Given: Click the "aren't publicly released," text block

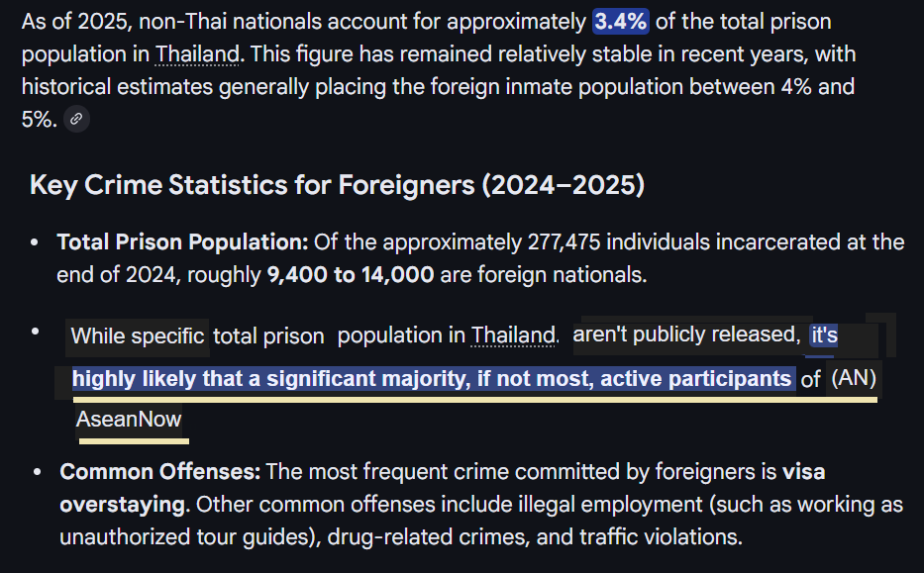Looking at the screenshot, I should click(x=686, y=335).
